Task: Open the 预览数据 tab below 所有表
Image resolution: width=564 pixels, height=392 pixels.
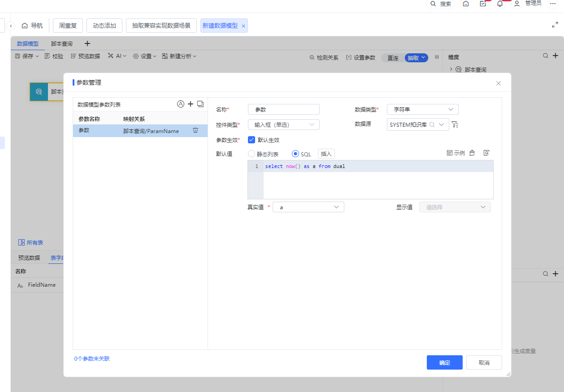Action: tap(29, 258)
